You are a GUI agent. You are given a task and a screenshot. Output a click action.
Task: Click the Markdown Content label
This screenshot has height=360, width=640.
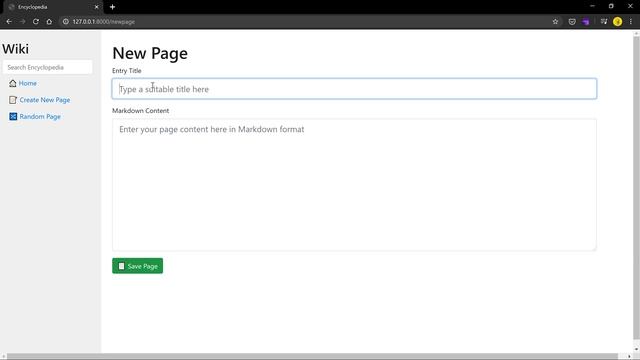[140, 111]
